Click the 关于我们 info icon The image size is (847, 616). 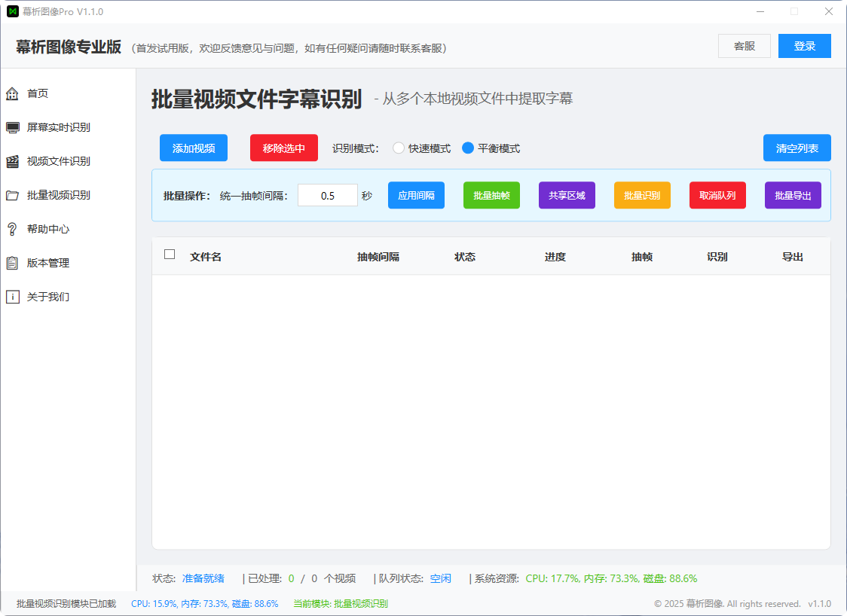point(12,296)
